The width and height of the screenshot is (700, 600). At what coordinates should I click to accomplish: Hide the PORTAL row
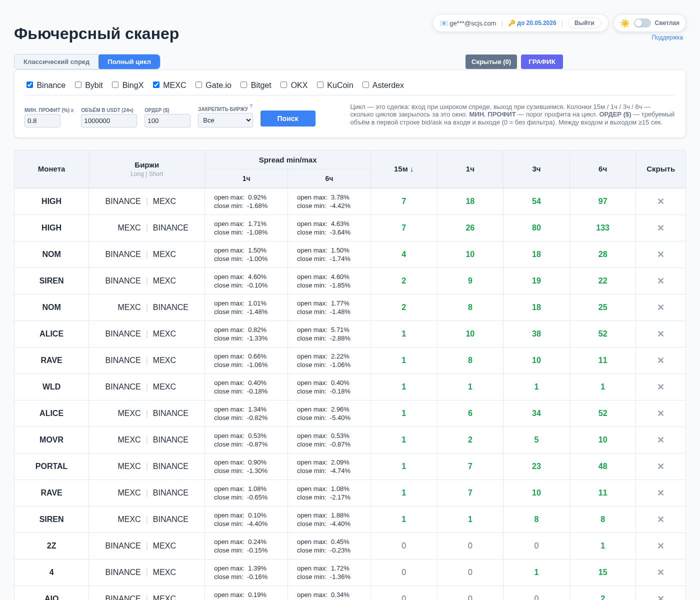(x=660, y=466)
